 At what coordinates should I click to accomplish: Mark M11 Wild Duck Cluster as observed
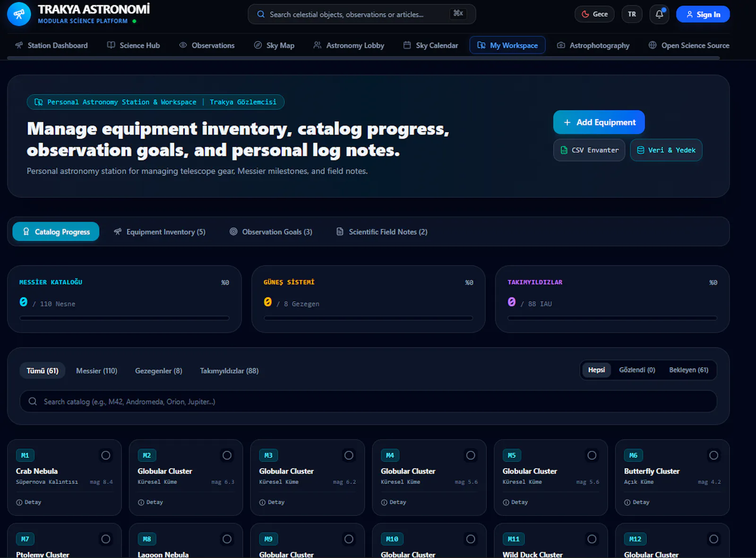point(592,539)
